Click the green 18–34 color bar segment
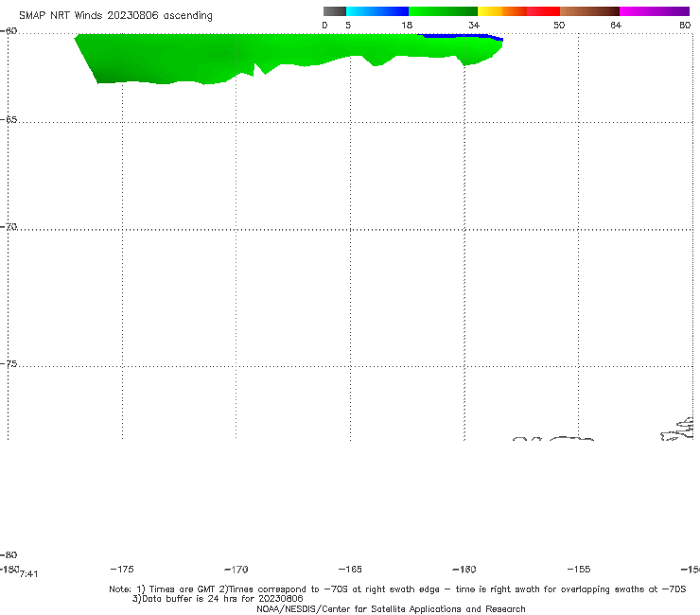 (x=443, y=11)
